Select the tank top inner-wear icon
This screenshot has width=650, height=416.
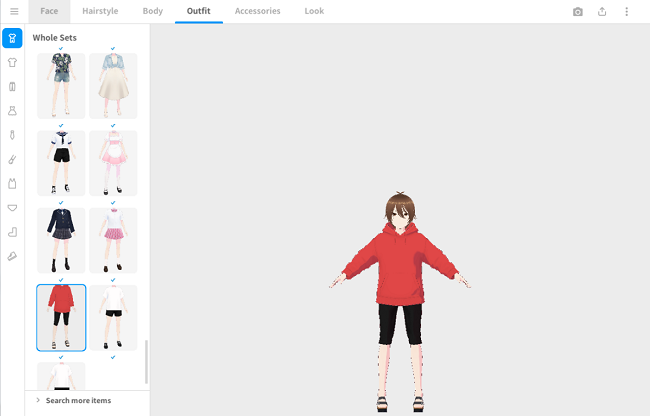click(12, 184)
